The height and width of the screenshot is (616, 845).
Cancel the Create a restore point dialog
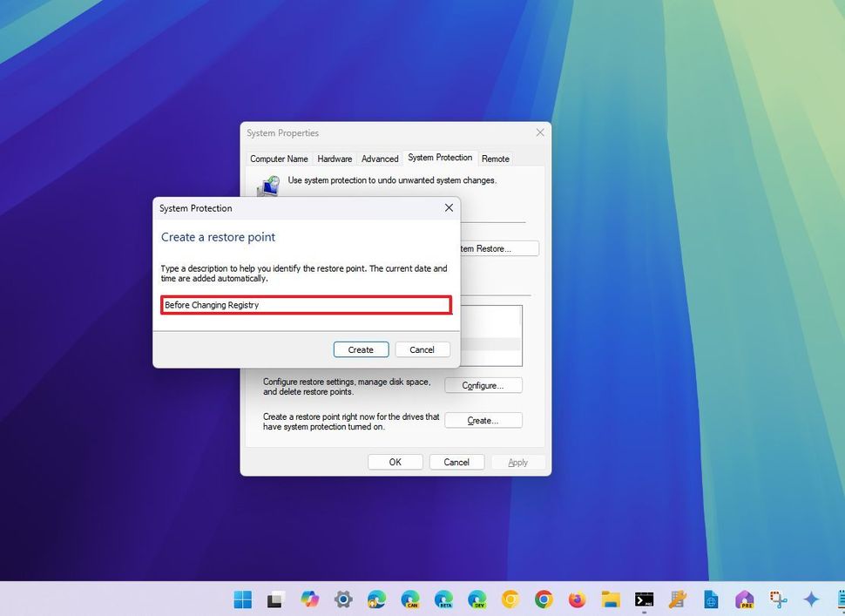[422, 349]
